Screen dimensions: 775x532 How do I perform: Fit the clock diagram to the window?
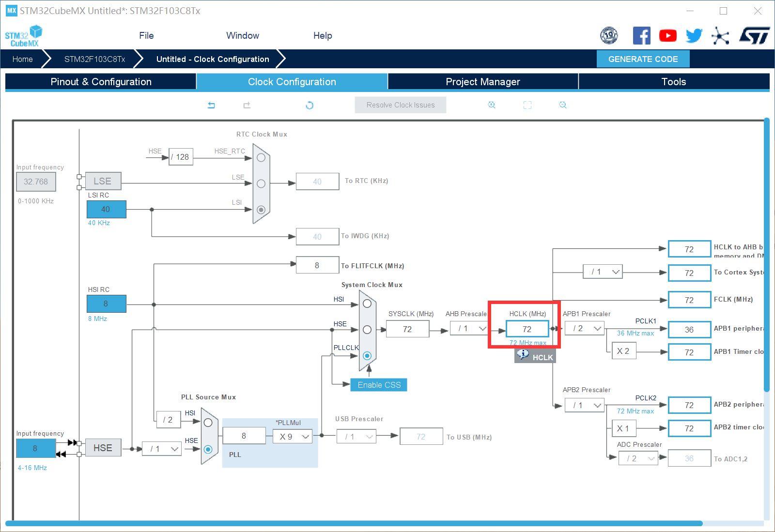(x=527, y=105)
